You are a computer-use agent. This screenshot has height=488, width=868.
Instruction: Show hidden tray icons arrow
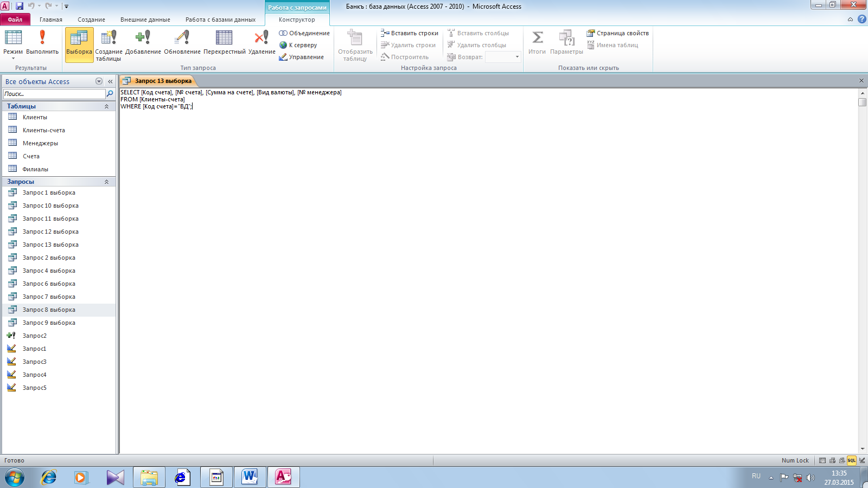point(771,478)
